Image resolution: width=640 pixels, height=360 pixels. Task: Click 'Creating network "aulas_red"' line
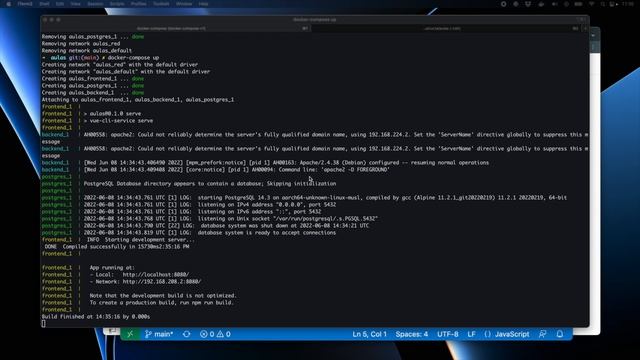120,65
